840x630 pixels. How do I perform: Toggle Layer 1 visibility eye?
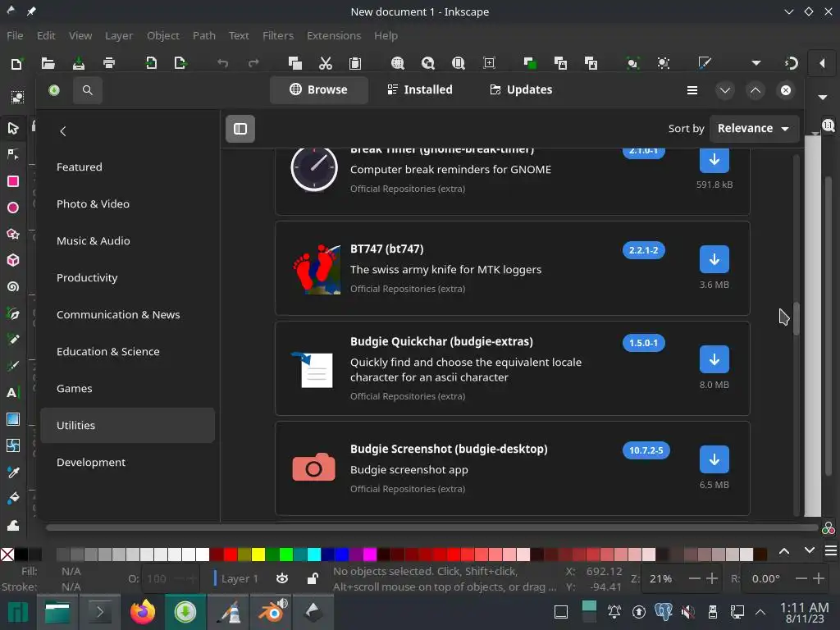click(282, 578)
